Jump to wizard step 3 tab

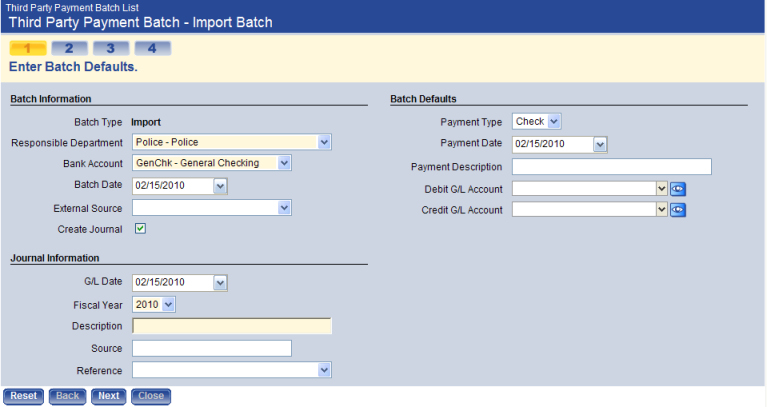[110, 48]
